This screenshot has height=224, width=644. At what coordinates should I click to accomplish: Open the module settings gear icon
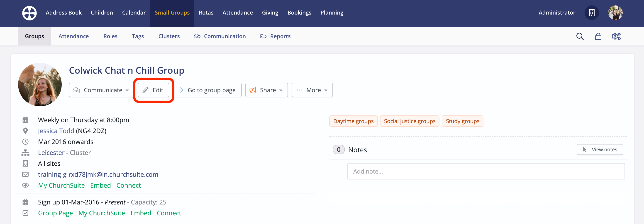tap(616, 36)
